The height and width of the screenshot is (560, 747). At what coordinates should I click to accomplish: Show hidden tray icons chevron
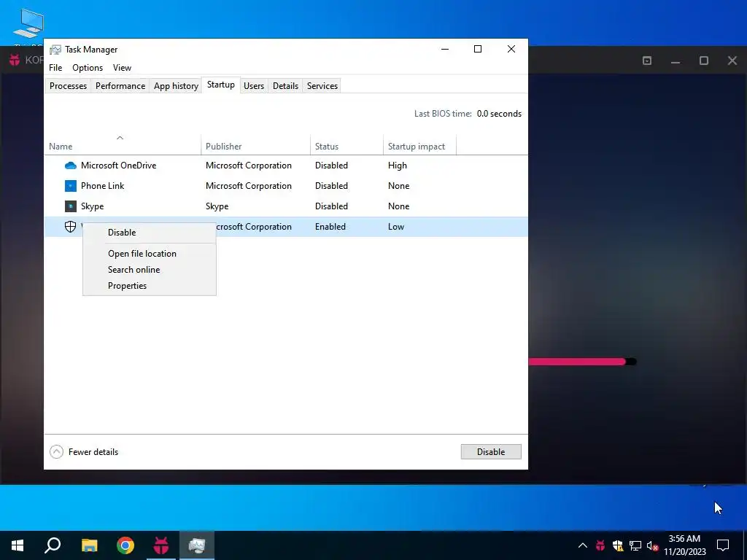click(583, 545)
